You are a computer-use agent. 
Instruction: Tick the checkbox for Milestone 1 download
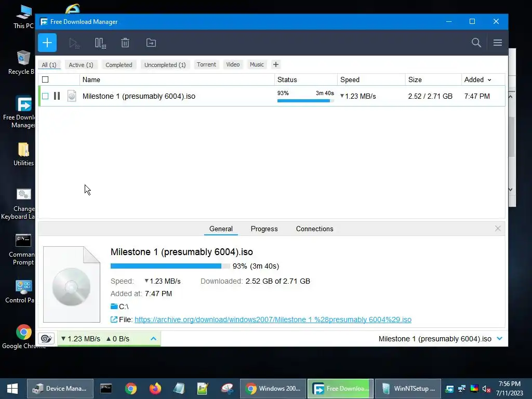click(45, 96)
